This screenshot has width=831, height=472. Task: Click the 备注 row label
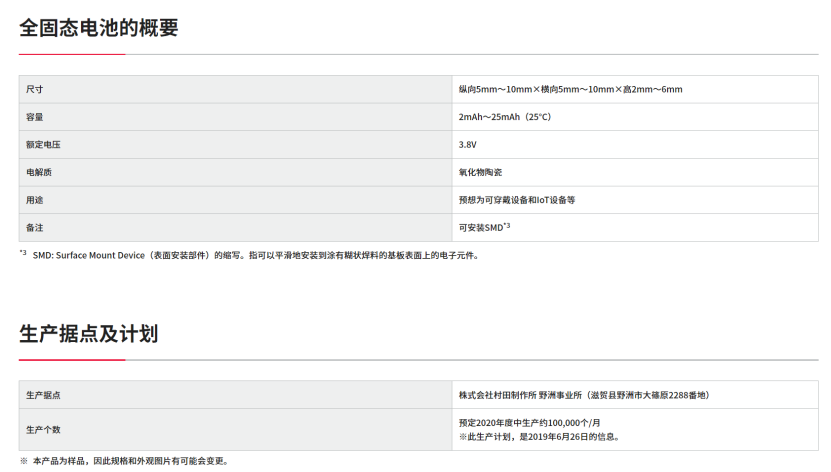click(35, 228)
